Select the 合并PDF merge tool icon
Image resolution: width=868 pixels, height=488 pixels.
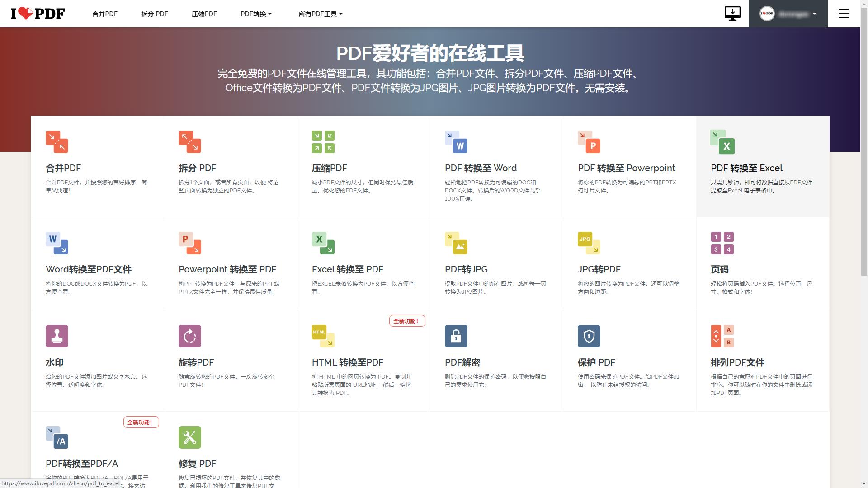57,141
